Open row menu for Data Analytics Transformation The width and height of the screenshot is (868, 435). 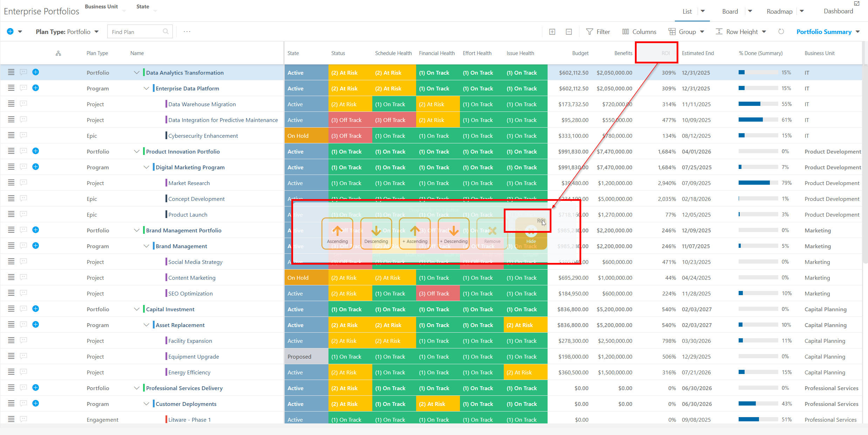(x=11, y=72)
